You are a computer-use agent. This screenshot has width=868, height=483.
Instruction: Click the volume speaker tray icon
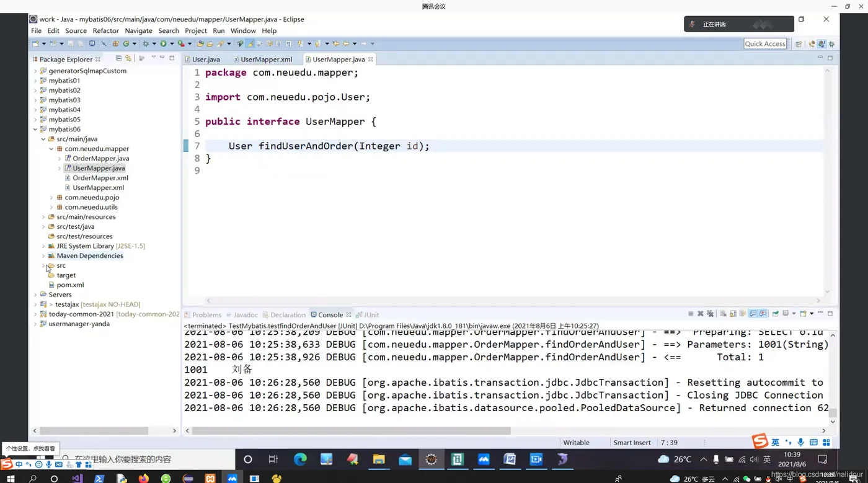[754, 459]
